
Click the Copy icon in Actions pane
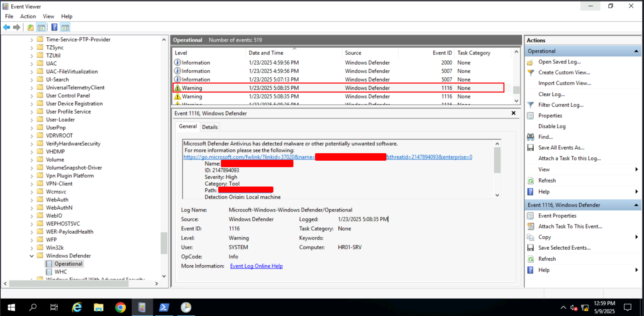coord(530,237)
